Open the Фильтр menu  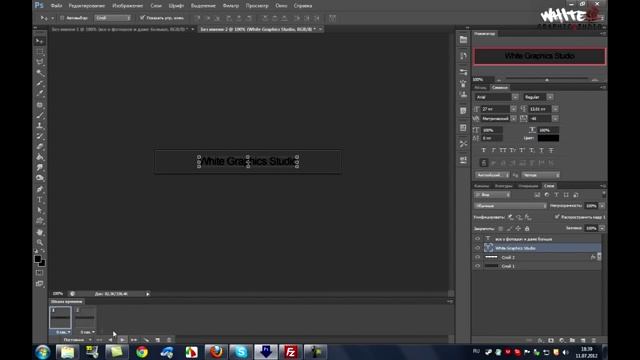point(231,6)
